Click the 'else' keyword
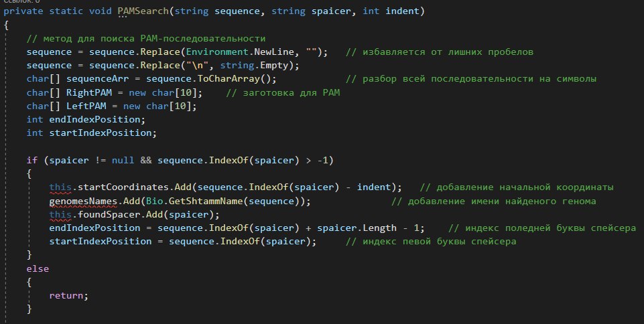This screenshot has height=324, width=644. click(x=38, y=269)
